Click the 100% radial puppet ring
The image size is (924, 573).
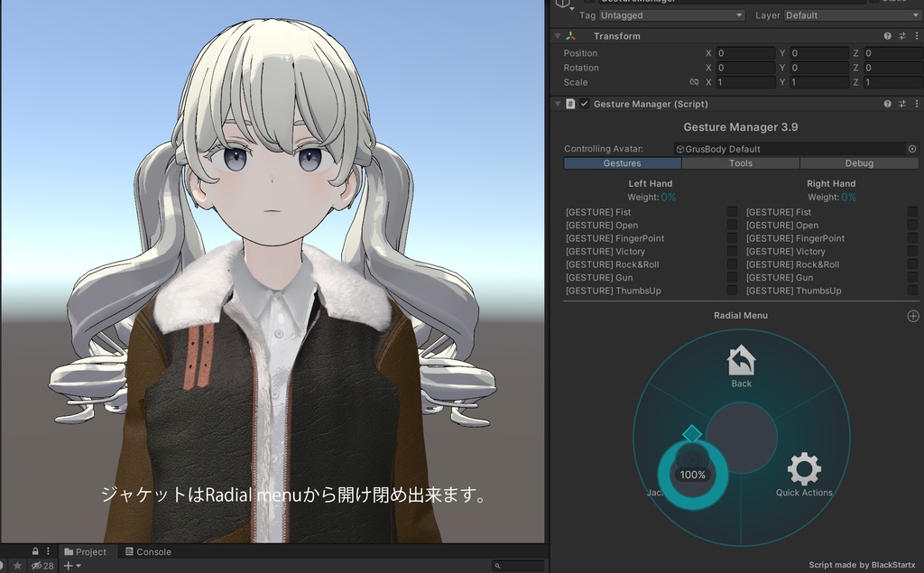[693, 475]
